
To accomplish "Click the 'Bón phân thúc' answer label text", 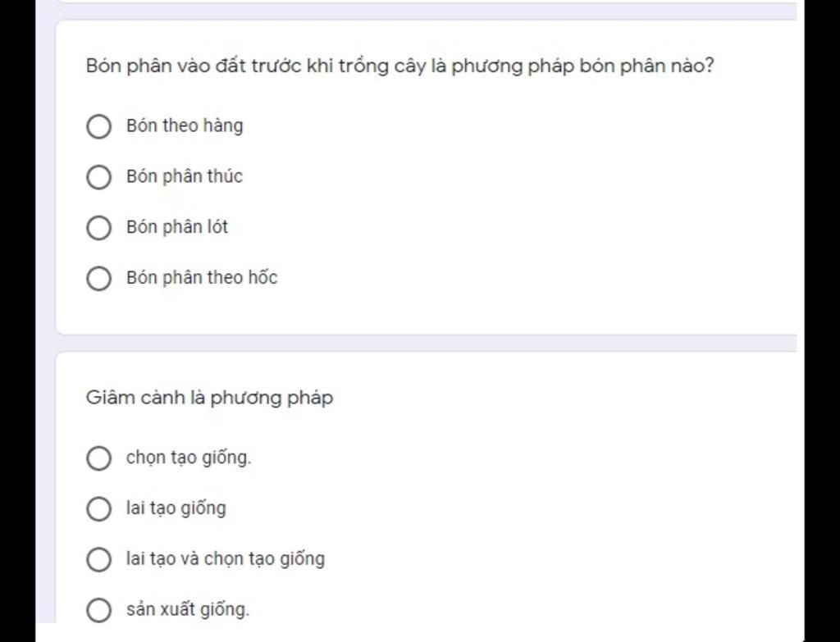I will tap(185, 176).
